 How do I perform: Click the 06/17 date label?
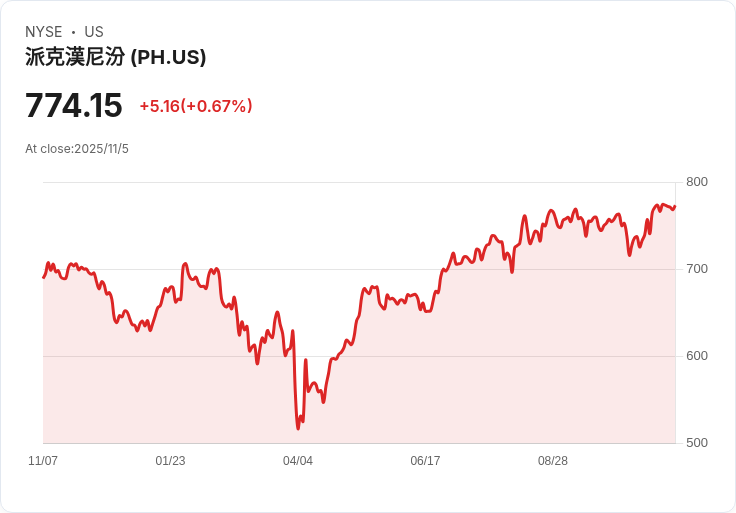[x=425, y=461]
